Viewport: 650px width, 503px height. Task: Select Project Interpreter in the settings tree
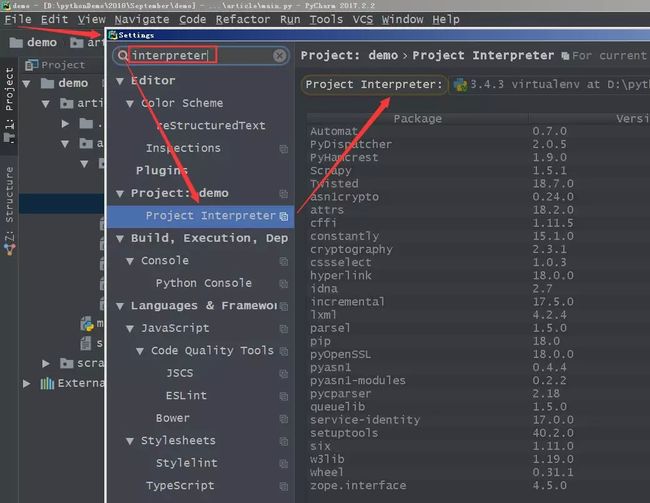tap(201, 216)
